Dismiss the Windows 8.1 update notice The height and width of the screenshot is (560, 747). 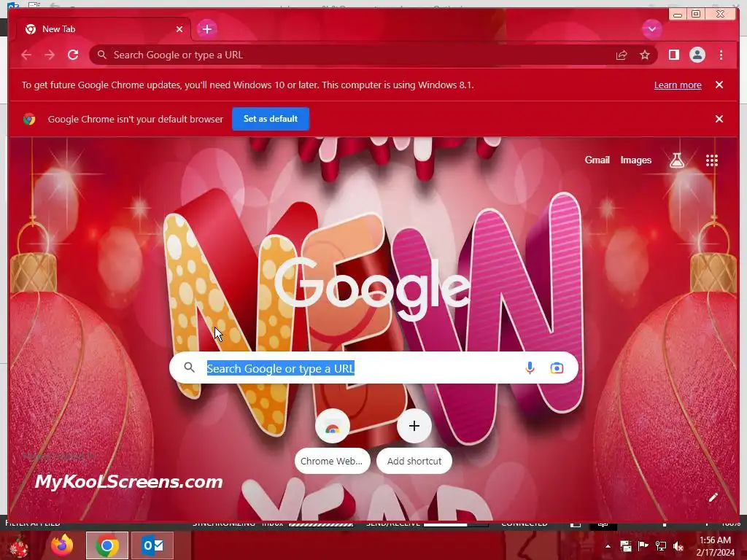click(x=719, y=85)
